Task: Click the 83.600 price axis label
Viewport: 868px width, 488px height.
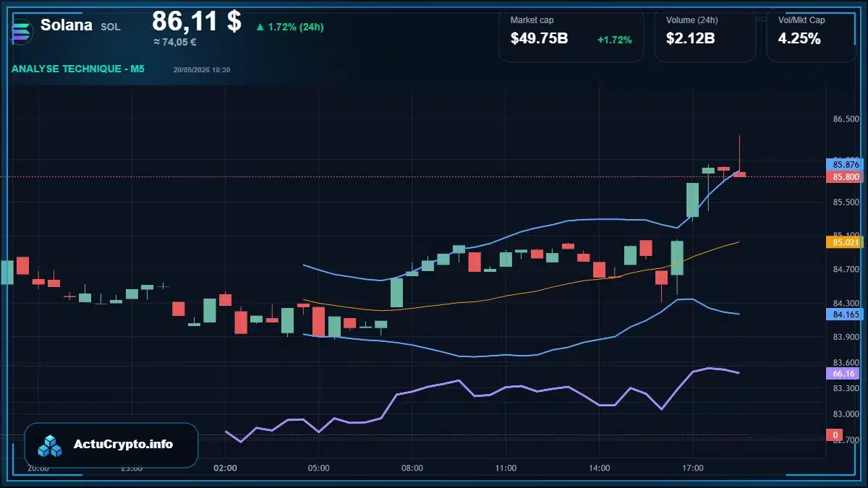Action: tap(846, 363)
